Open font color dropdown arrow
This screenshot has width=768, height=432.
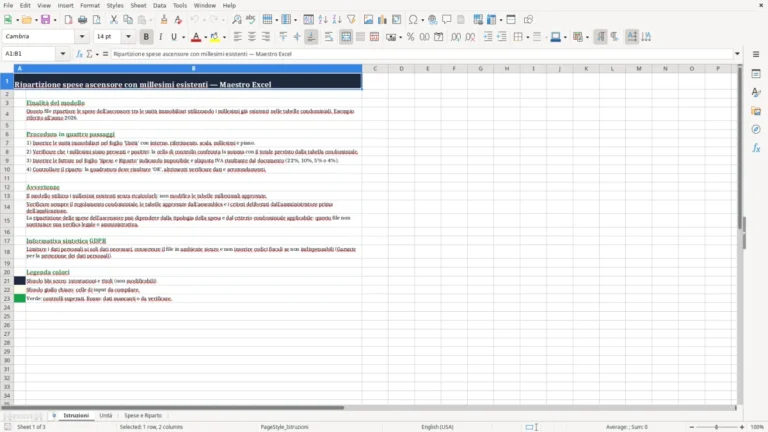pyautogui.click(x=205, y=37)
